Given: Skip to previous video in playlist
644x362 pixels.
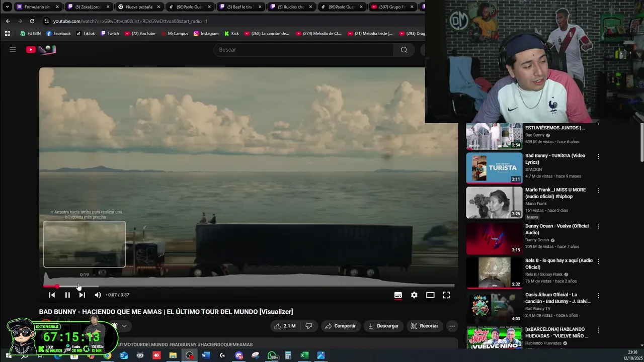Looking at the screenshot, I should [52, 295].
